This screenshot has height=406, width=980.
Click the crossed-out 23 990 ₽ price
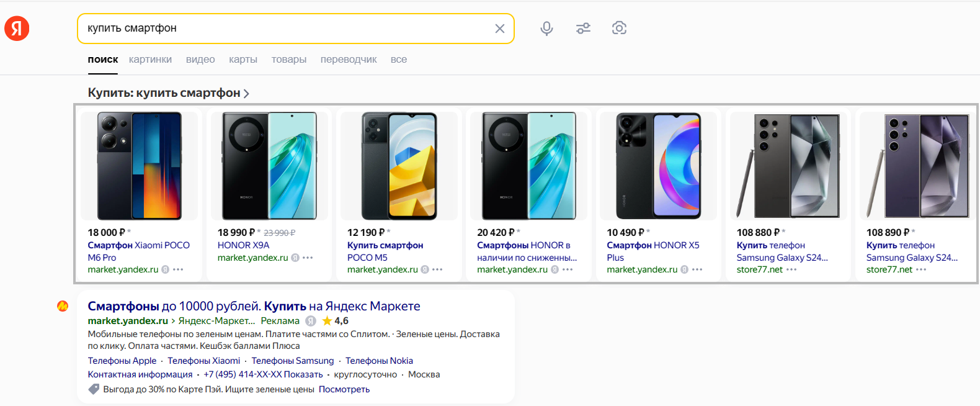pyautogui.click(x=280, y=233)
